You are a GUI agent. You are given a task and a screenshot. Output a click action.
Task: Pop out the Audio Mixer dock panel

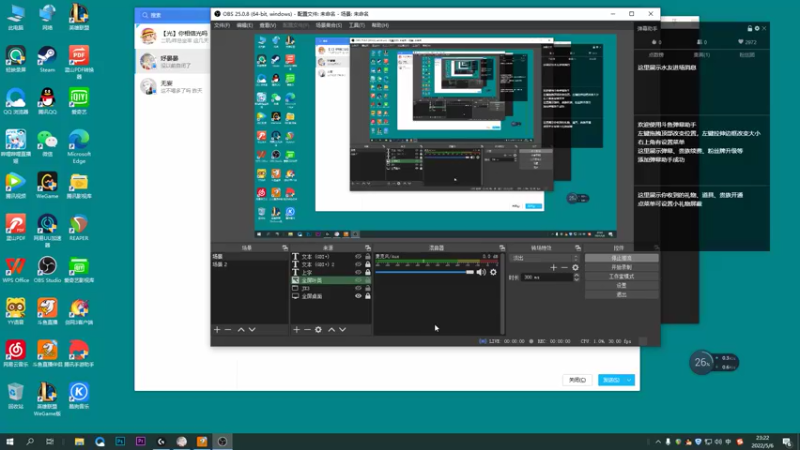(502, 248)
